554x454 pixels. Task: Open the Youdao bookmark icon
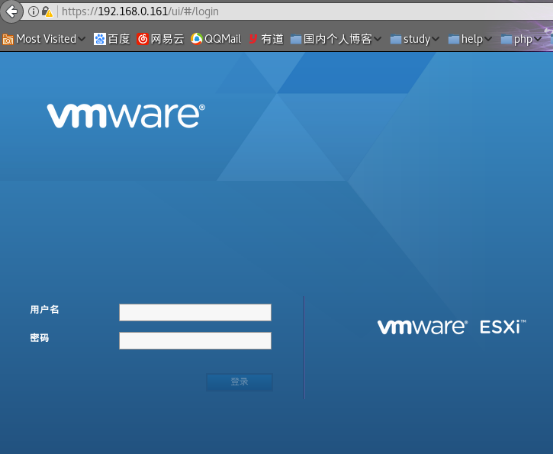pyautogui.click(x=253, y=39)
